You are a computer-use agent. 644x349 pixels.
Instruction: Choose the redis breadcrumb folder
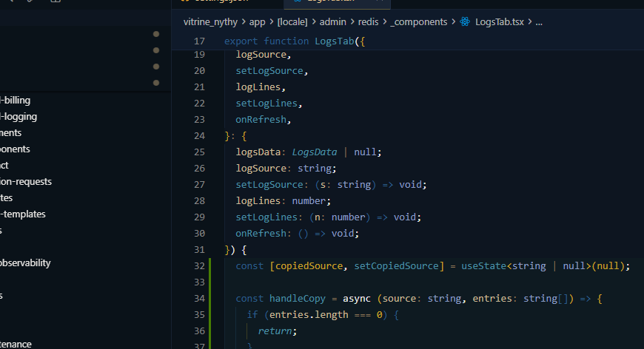click(368, 21)
